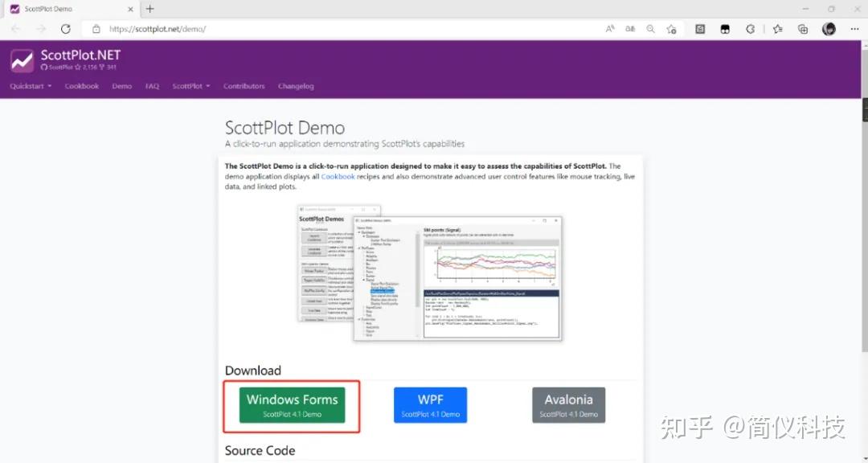Download the Avalonia ScottPlot 4.1 Demo

point(568,405)
